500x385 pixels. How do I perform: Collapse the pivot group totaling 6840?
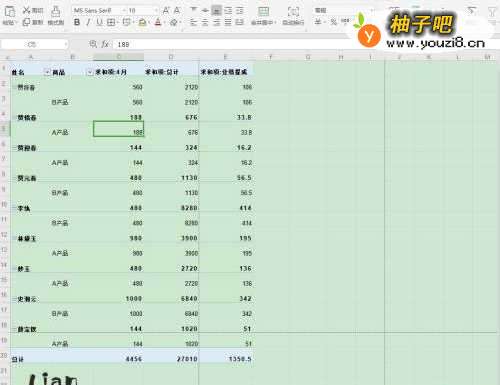pos(14,299)
